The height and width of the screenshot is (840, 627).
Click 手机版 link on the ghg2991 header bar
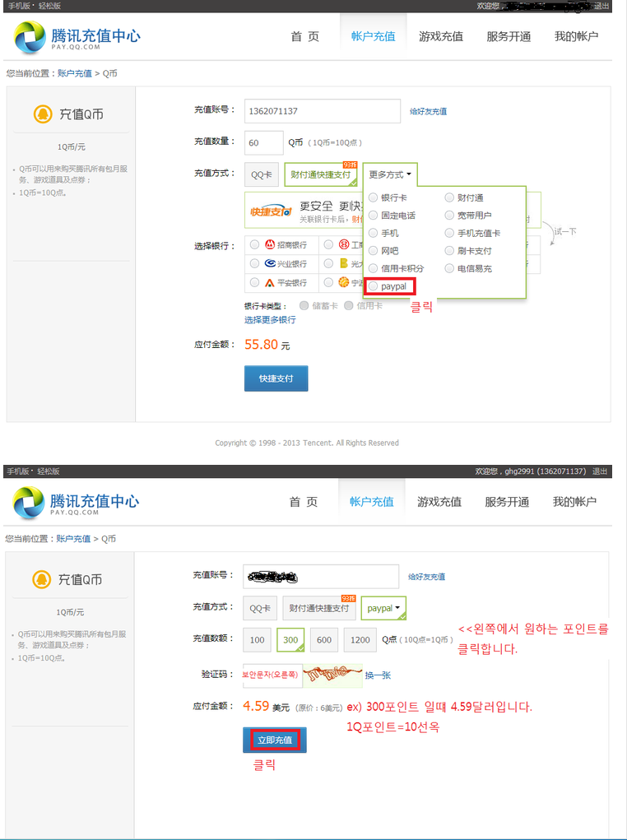18,471
